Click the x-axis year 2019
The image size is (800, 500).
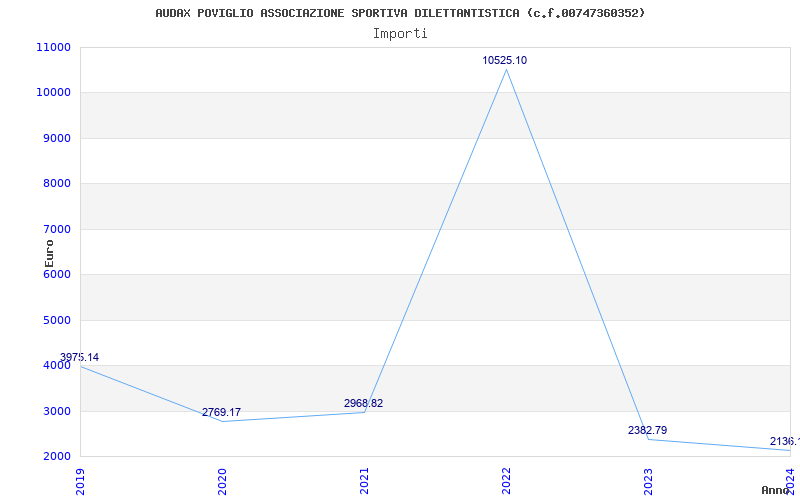(80, 481)
